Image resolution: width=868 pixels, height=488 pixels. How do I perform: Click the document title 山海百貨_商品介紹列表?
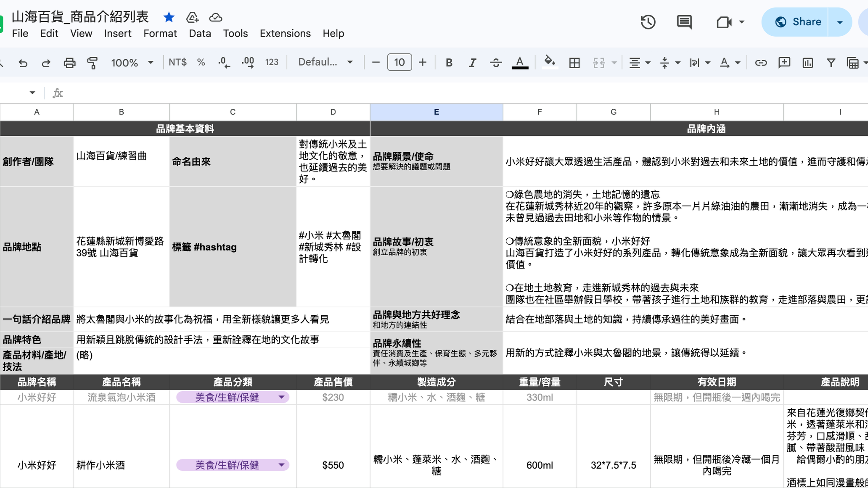(x=80, y=17)
